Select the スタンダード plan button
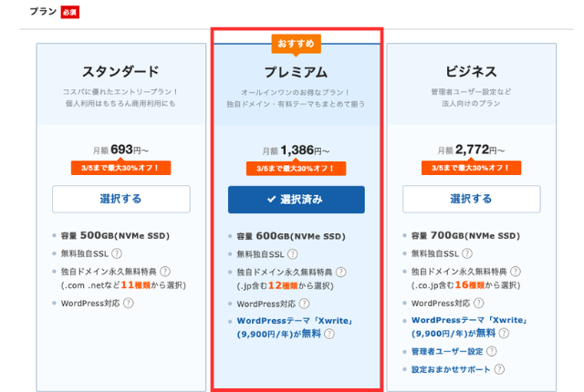Viewport: 584px width, 392px height. tap(120, 199)
